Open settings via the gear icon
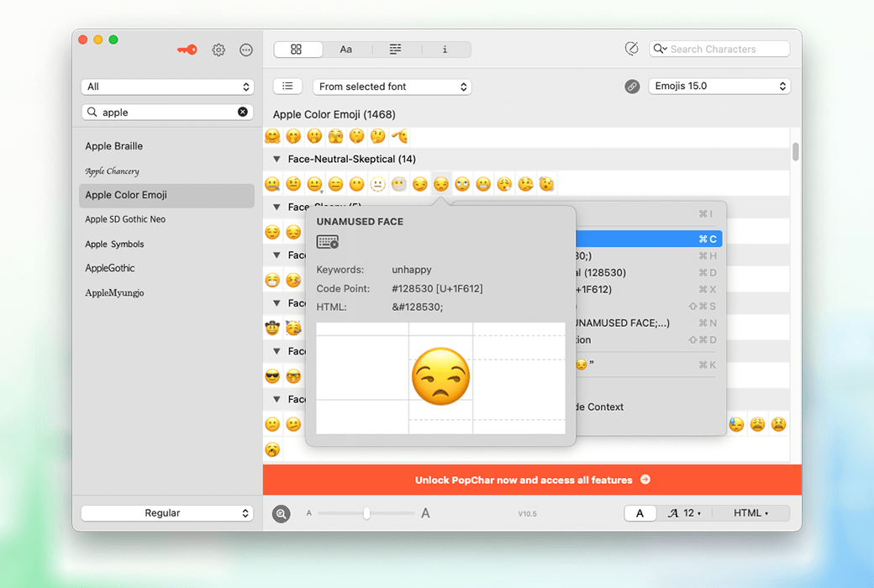 218,50
